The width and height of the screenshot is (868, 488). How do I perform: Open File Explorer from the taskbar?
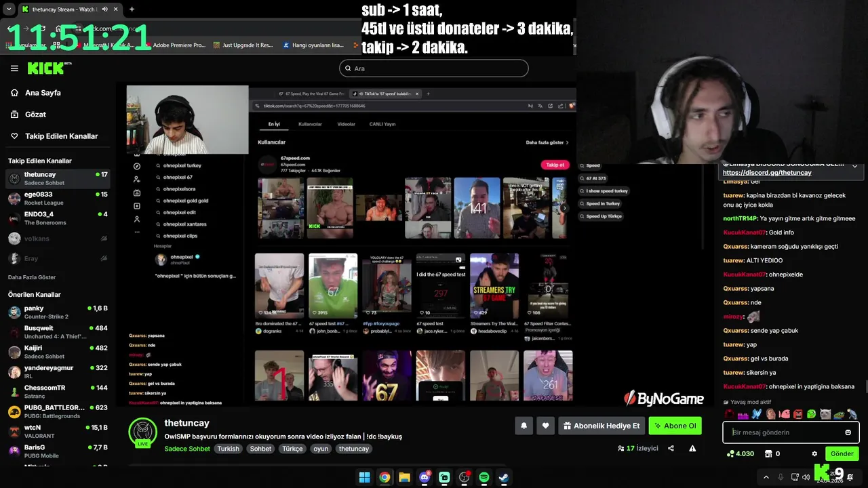pyautogui.click(x=404, y=477)
